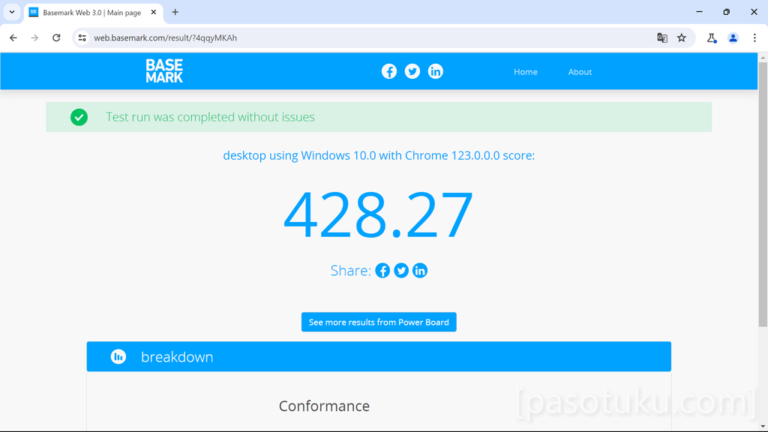Viewport: 768px width, 432px height.
Task: Reload the page
Action: point(56,38)
